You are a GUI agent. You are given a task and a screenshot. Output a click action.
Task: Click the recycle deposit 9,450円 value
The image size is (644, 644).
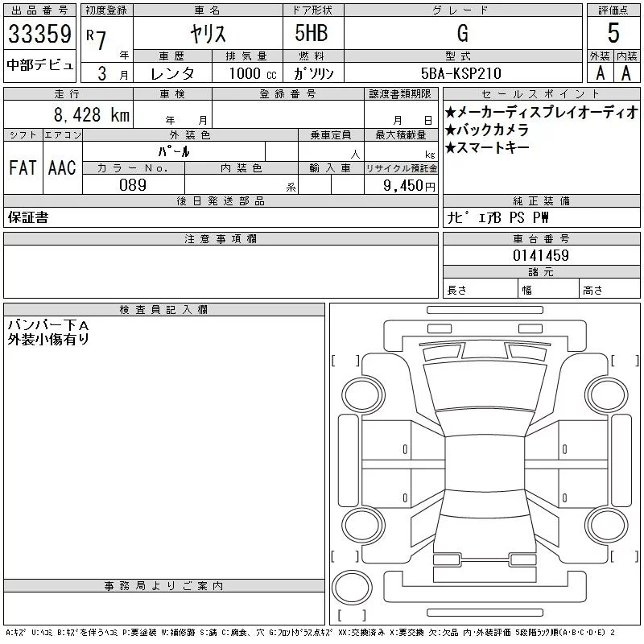click(x=409, y=186)
